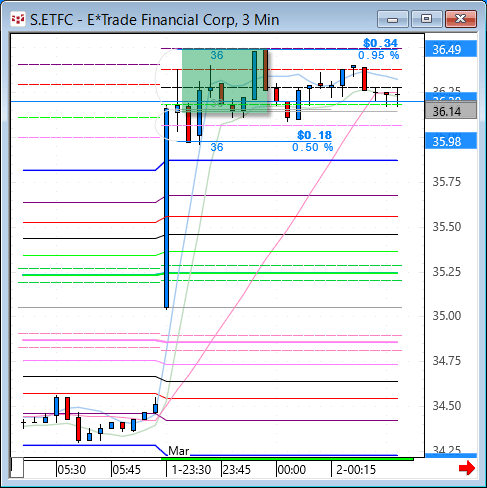The width and height of the screenshot is (487, 488).
Task: Click the red scroll-right arrow icon
Action: click(467, 468)
